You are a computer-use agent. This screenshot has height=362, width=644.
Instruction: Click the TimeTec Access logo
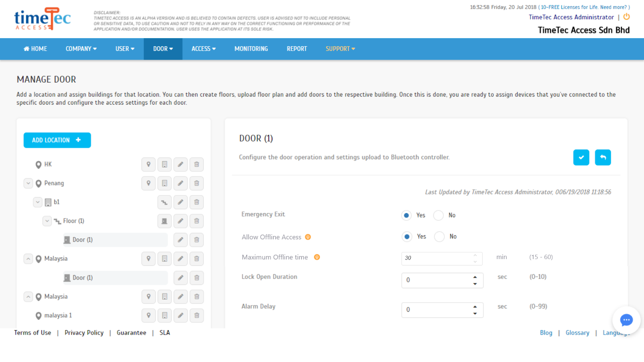click(43, 19)
